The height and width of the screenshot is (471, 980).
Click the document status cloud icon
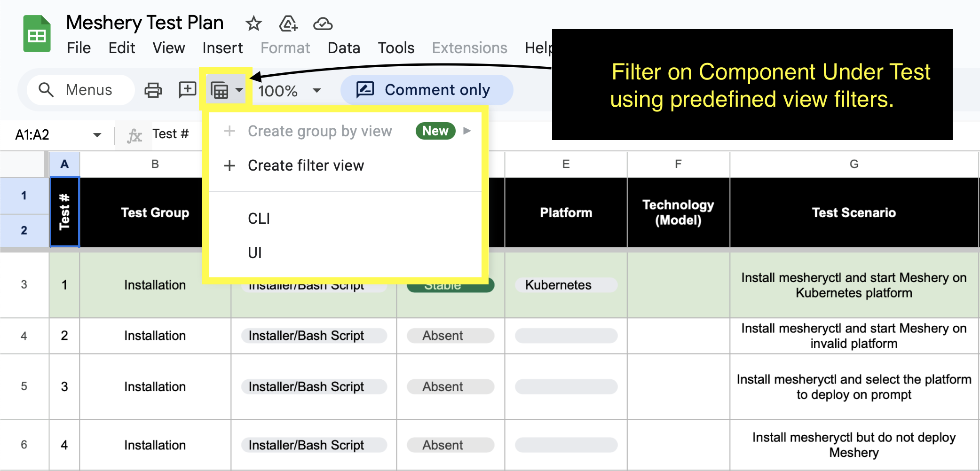tap(323, 24)
